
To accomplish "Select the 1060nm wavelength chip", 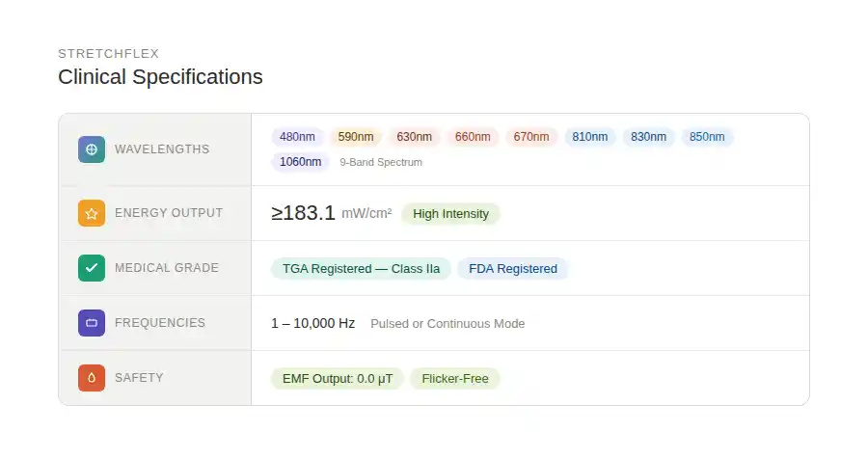I will [300, 162].
